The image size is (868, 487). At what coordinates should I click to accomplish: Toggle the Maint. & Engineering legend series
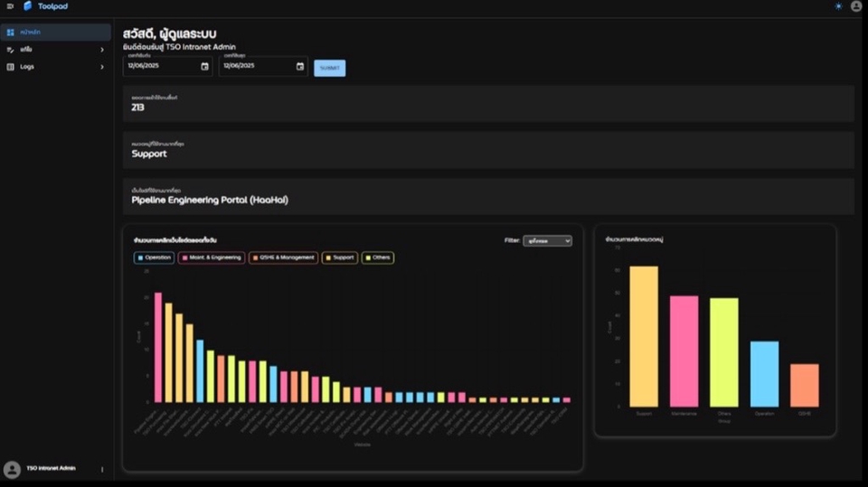(x=212, y=258)
